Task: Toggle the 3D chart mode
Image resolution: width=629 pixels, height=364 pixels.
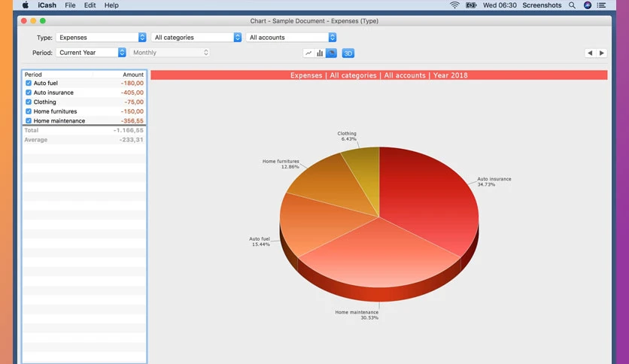Action: [348, 53]
